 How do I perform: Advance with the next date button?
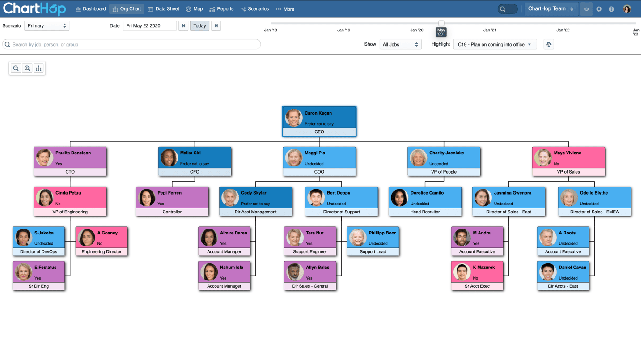tap(216, 25)
